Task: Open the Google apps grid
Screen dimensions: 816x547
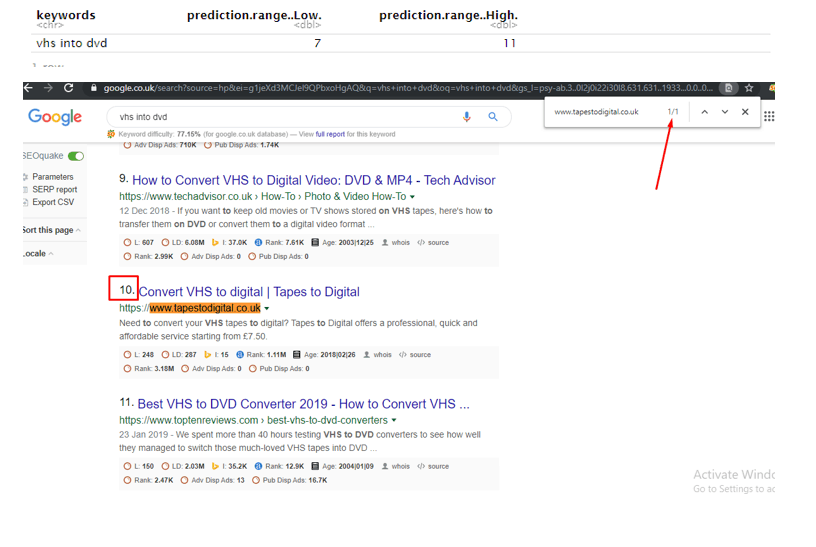Action: click(769, 117)
